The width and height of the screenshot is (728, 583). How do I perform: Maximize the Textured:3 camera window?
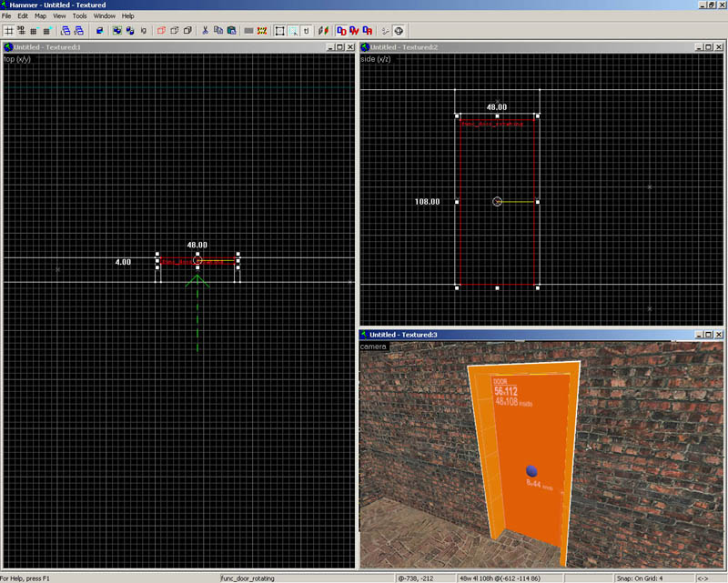click(708, 335)
